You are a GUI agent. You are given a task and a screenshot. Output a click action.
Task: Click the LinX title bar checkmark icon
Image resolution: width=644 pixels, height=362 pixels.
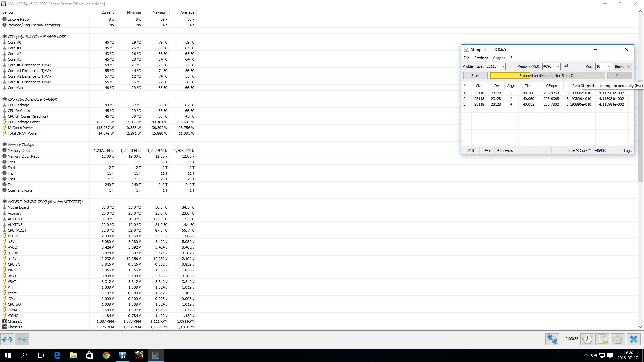pos(466,49)
